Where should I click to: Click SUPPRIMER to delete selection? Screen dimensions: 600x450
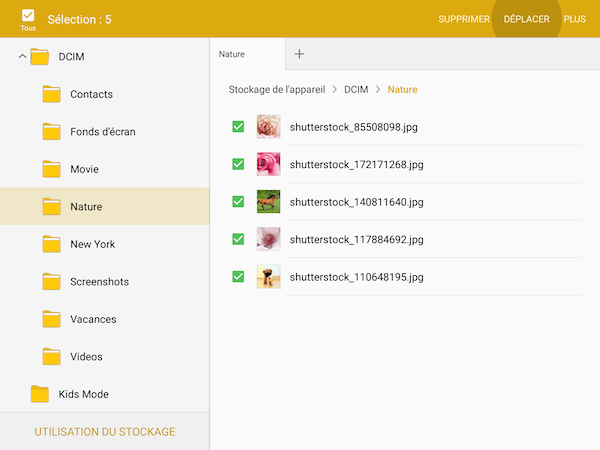[464, 19]
